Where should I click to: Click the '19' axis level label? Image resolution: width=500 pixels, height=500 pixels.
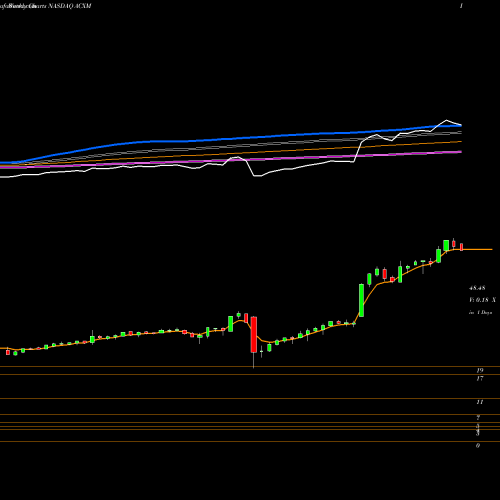pos(480,370)
